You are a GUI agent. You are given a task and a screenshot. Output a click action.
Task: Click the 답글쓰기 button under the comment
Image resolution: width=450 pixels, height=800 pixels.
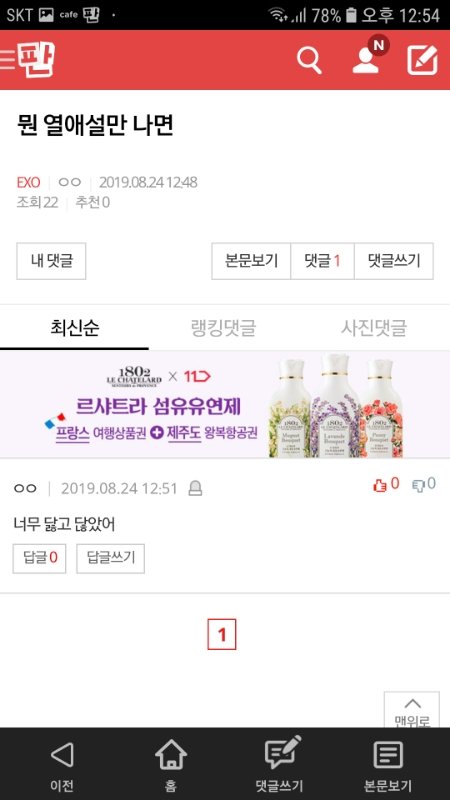111,559
